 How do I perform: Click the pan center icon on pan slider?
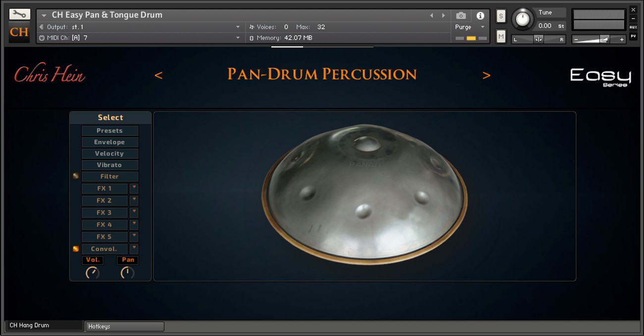(x=538, y=40)
